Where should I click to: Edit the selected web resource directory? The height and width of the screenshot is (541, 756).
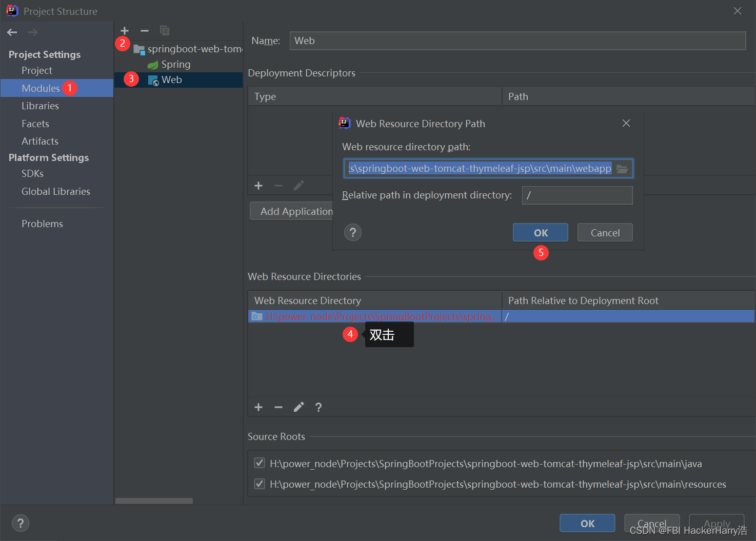[299, 407]
